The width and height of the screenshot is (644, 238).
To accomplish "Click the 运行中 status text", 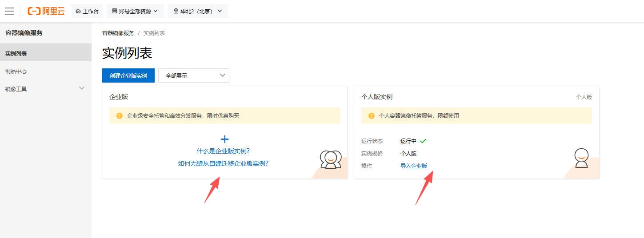I will click(408, 141).
